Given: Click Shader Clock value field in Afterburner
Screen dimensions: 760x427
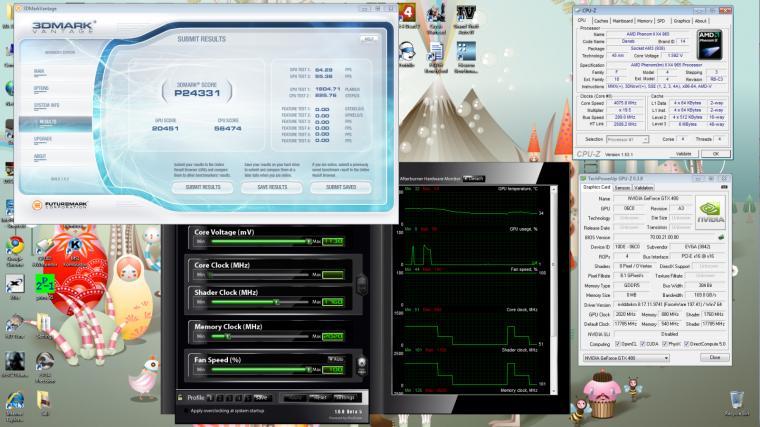Looking at the screenshot, I should (x=333, y=302).
